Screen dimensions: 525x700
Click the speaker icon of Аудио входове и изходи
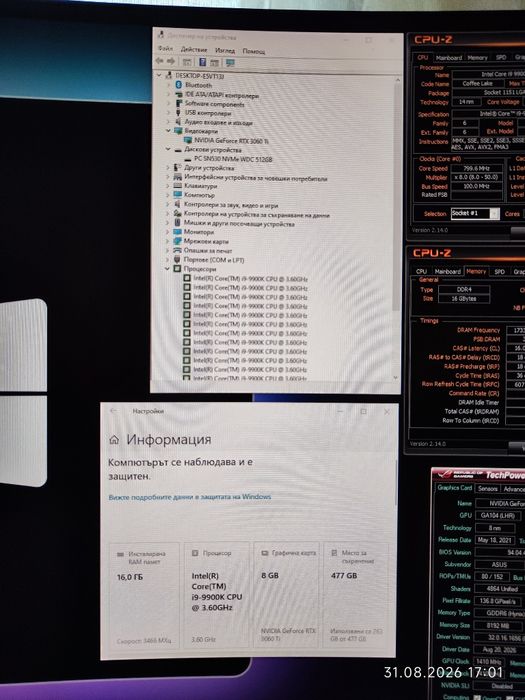click(178, 122)
